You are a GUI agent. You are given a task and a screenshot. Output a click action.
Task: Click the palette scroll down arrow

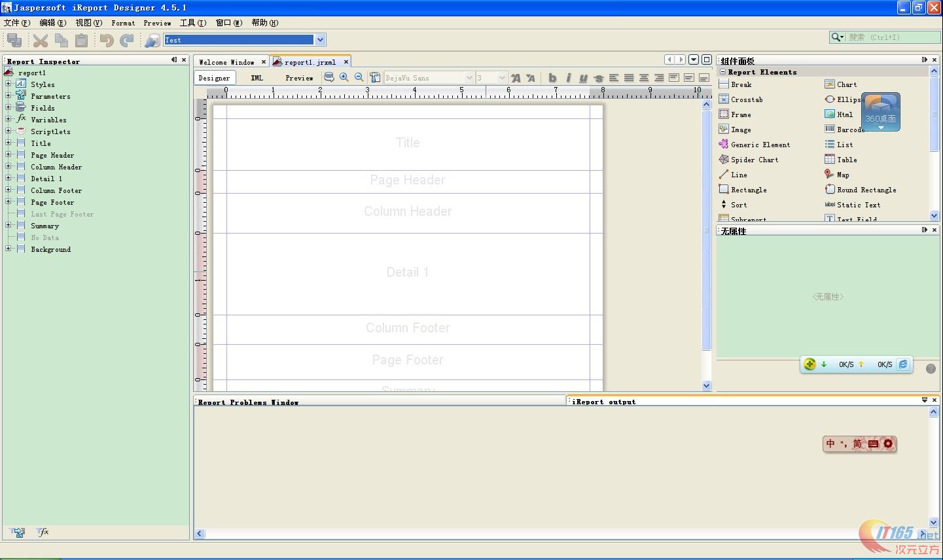pyautogui.click(x=934, y=215)
